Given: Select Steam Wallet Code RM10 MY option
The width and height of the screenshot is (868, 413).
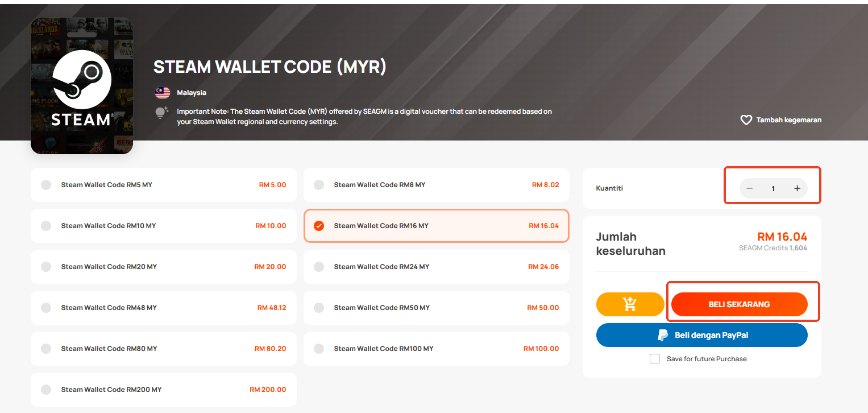Looking at the screenshot, I should (164, 226).
